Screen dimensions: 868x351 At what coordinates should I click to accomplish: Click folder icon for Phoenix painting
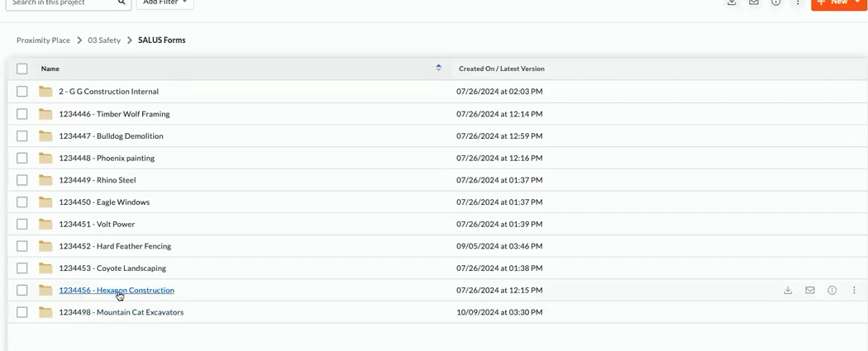(x=45, y=158)
